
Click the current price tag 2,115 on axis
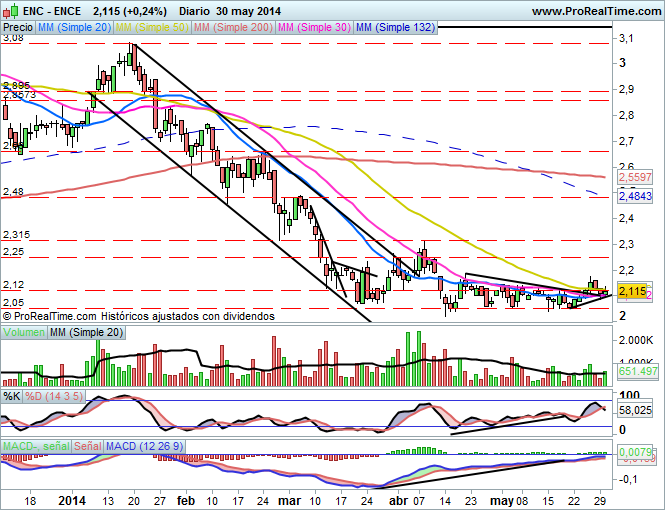[632, 291]
